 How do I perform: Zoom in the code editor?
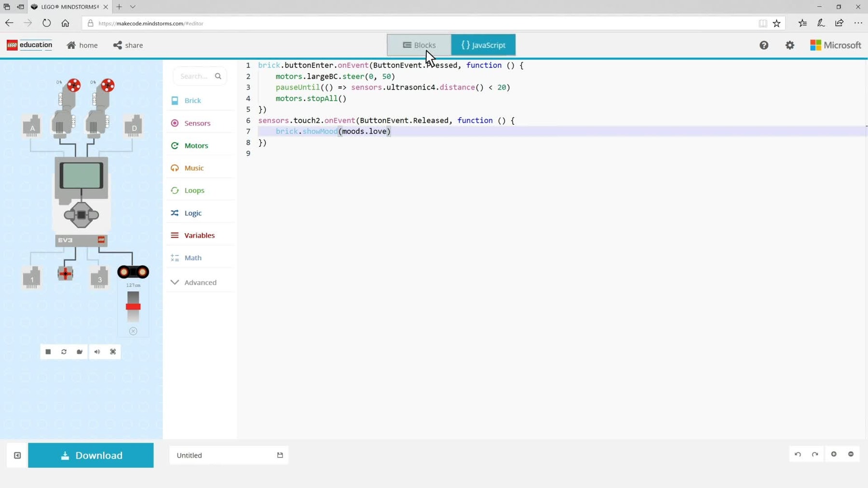coord(834,454)
